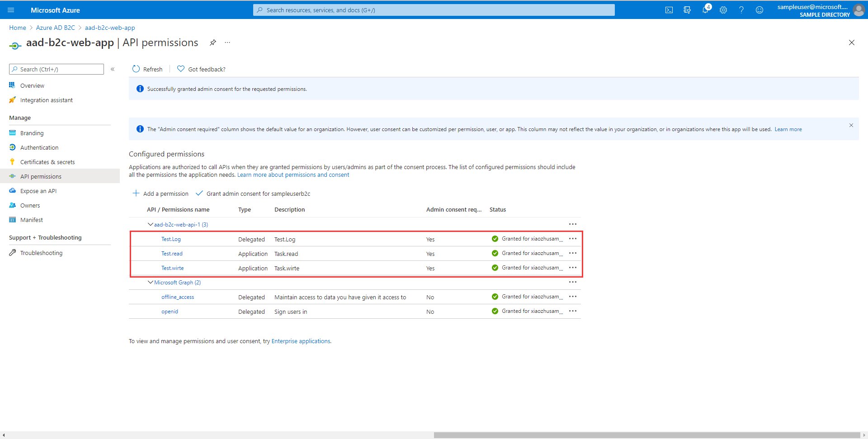Image resolution: width=868 pixels, height=439 pixels.
Task: Open Cloud Shell from the top bar
Action: [669, 10]
